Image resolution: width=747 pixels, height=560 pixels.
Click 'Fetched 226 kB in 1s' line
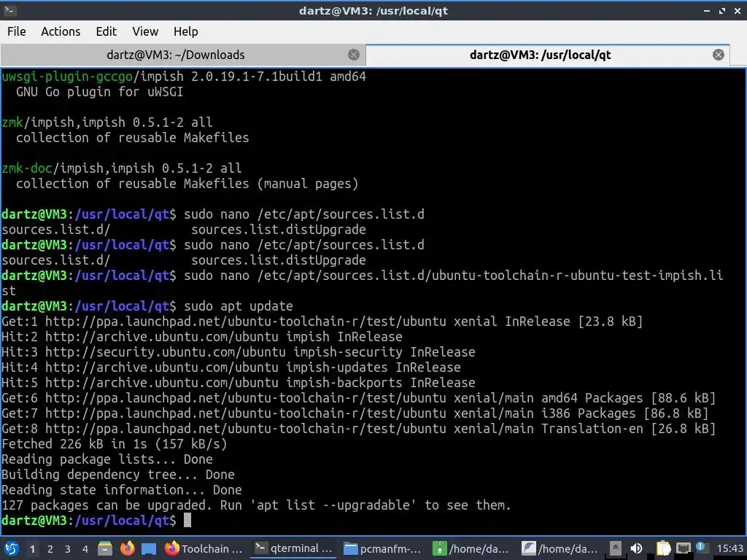[x=115, y=444]
